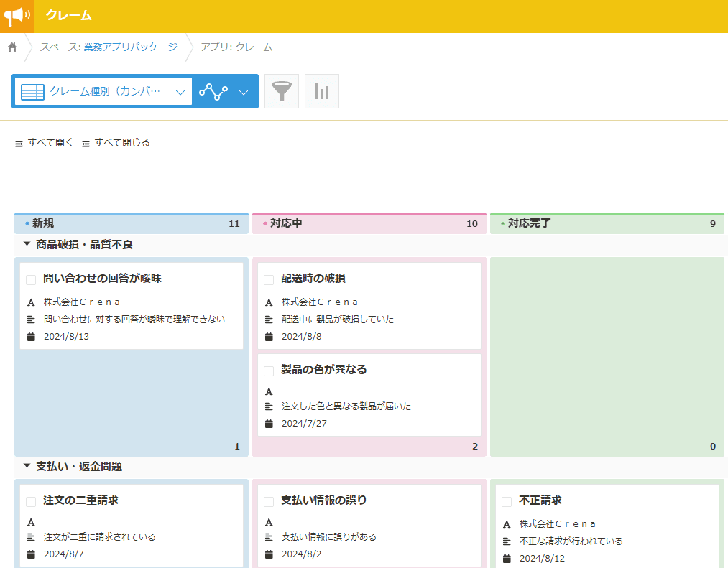Click the calendar icon beside 2024/8/2
Image resolution: width=728 pixels, height=568 pixels.
pyautogui.click(x=269, y=554)
